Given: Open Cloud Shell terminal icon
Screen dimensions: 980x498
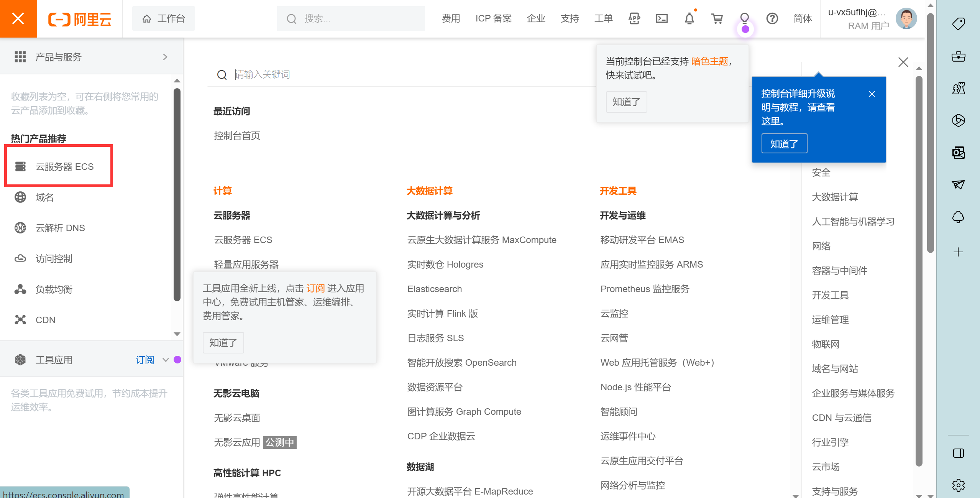Looking at the screenshot, I should (662, 18).
